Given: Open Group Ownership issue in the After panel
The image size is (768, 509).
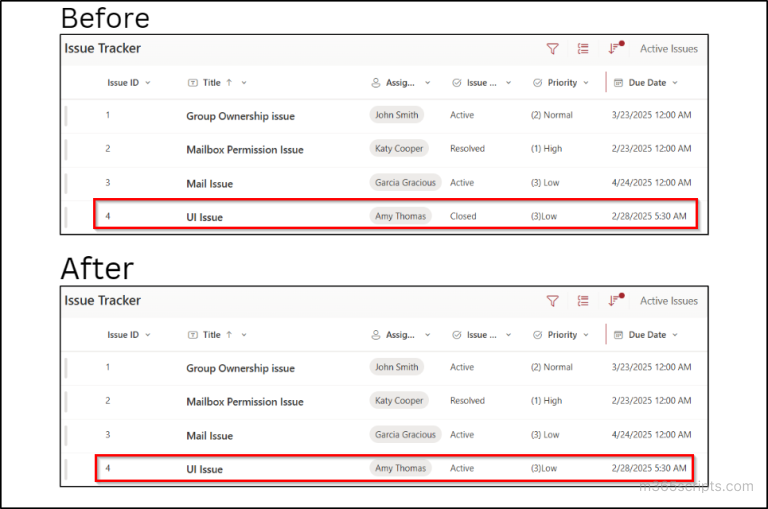Looking at the screenshot, I should click(x=240, y=368).
